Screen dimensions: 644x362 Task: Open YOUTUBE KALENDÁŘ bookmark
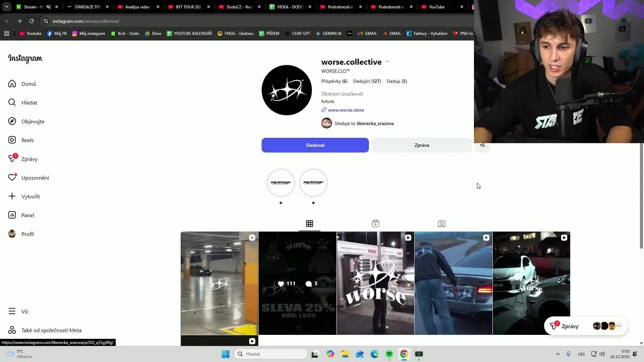(x=189, y=34)
